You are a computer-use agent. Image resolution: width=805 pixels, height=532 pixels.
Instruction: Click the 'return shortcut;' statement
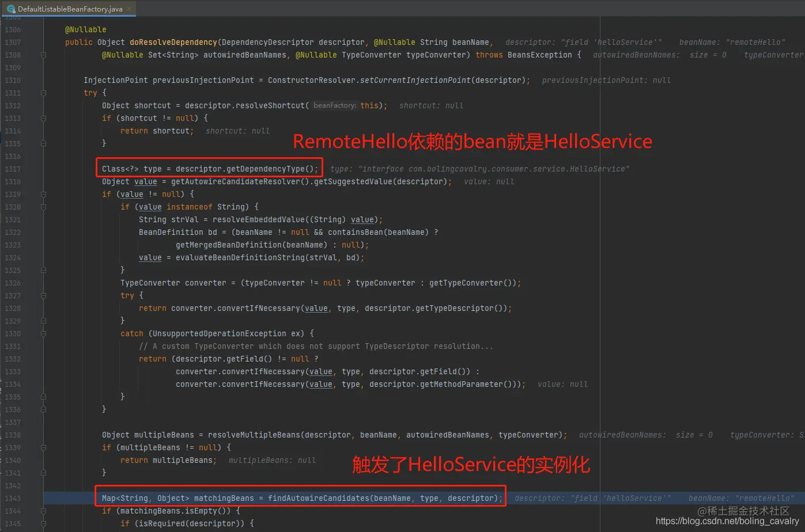157,131
